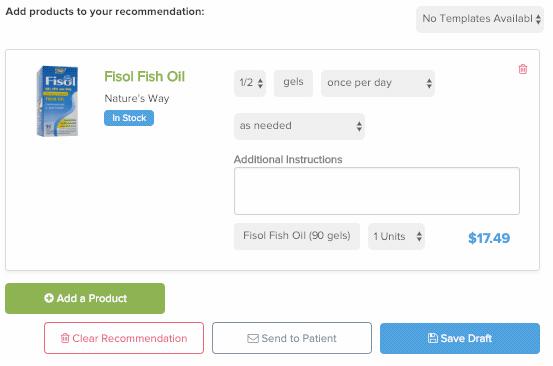Click the plus icon on Add a Product
The width and height of the screenshot is (553, 366).
click(x=49, y=298)
